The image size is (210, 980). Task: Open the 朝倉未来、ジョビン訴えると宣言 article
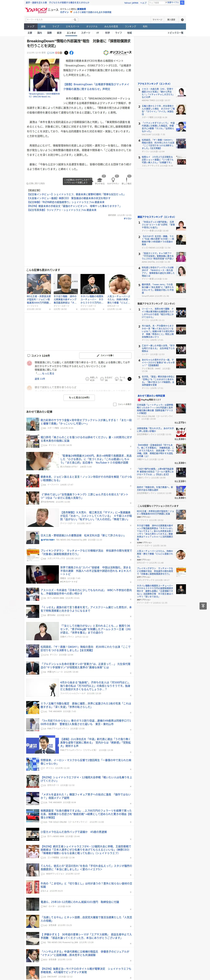86,478
